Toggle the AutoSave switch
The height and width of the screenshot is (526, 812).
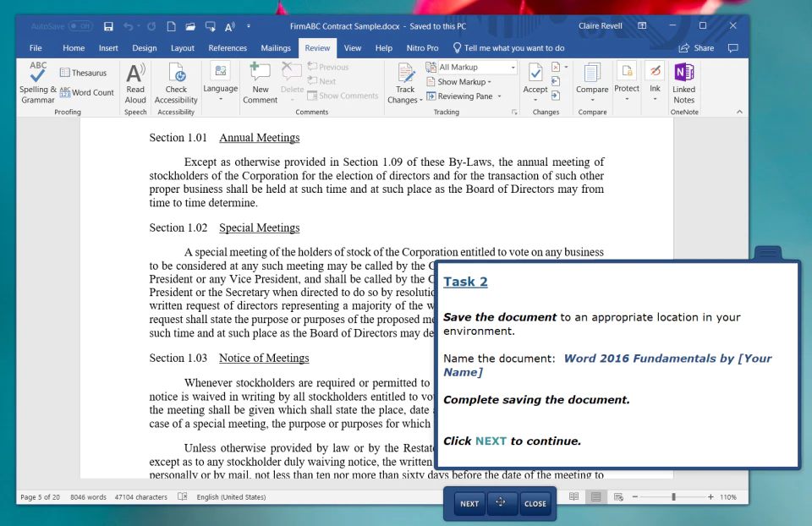pos(81,26)
